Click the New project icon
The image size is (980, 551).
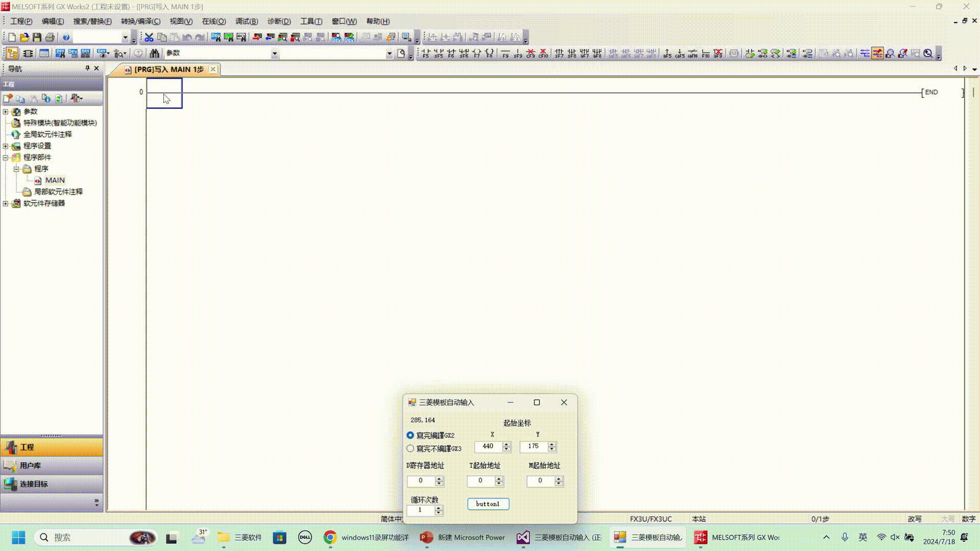(12, 37)
